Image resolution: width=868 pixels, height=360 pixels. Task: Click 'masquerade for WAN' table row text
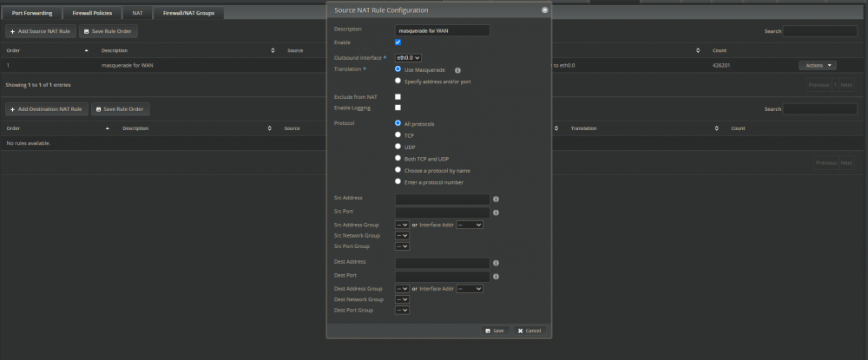point(128,65)
